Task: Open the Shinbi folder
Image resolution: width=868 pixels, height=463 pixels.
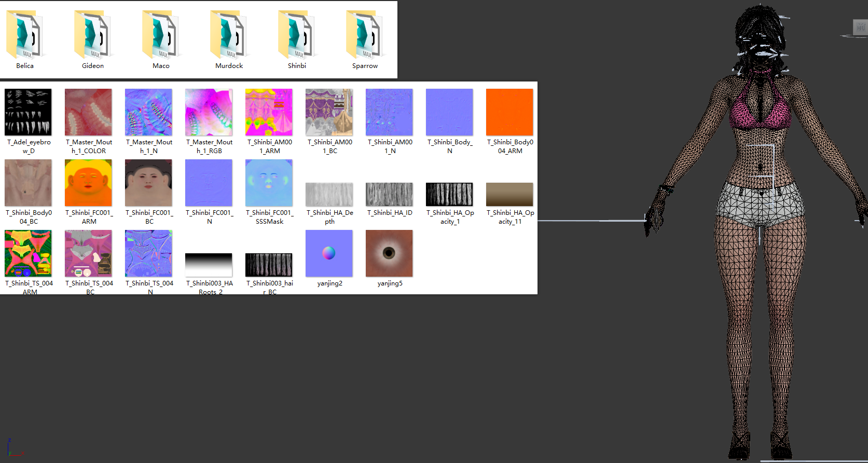Action: pyautogui.click(x=297, y=35)
